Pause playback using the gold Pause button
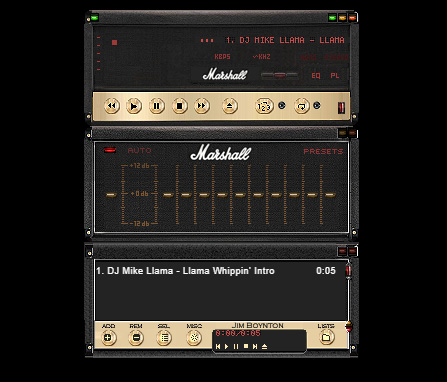Screen dimensions: 447x382 point(157,106)
